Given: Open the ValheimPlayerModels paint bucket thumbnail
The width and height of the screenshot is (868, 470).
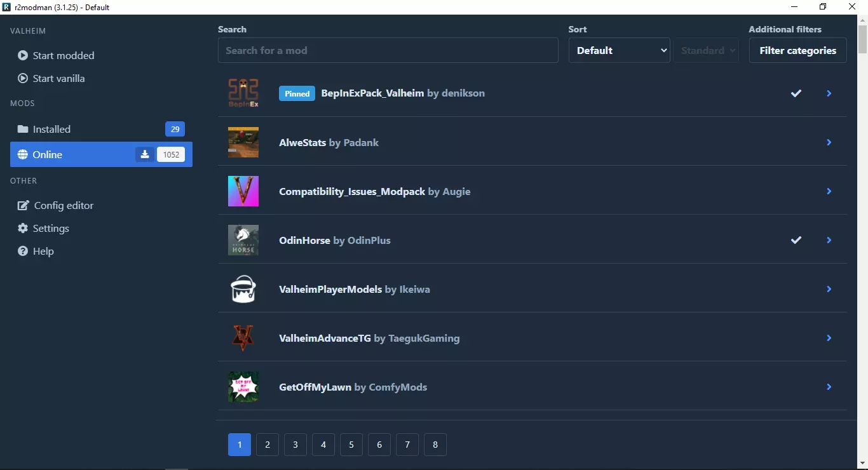Looking at the screenshot, I should (x=243, y=289).
